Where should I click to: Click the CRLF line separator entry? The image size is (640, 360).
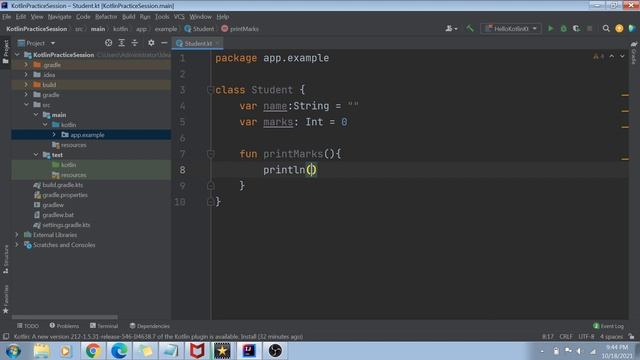(x=566, y=337)
